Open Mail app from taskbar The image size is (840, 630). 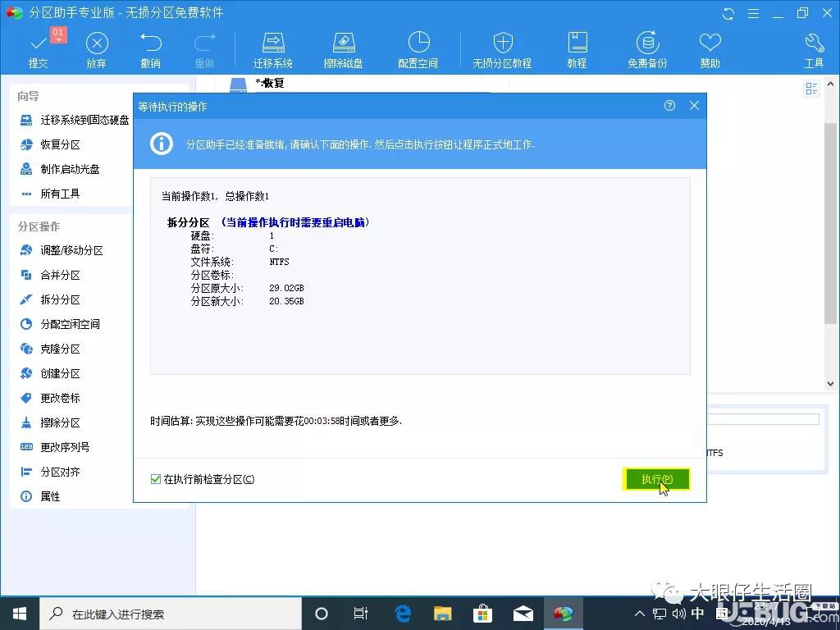tap(523, 614)
